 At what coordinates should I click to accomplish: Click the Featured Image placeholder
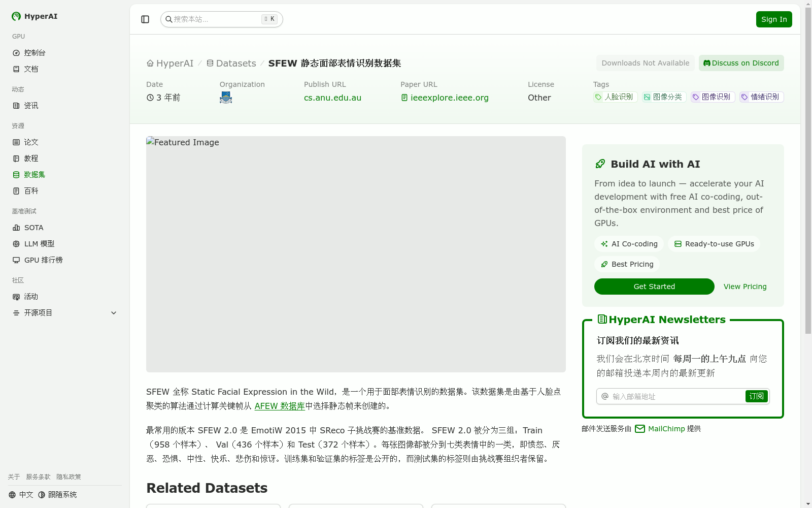[x=356, y=254]
